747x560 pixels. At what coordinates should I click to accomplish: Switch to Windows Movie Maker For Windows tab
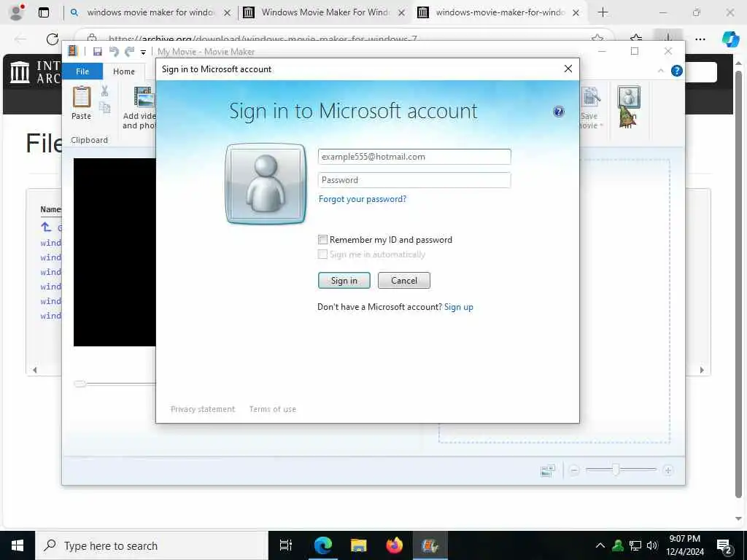tap(324, 12)
